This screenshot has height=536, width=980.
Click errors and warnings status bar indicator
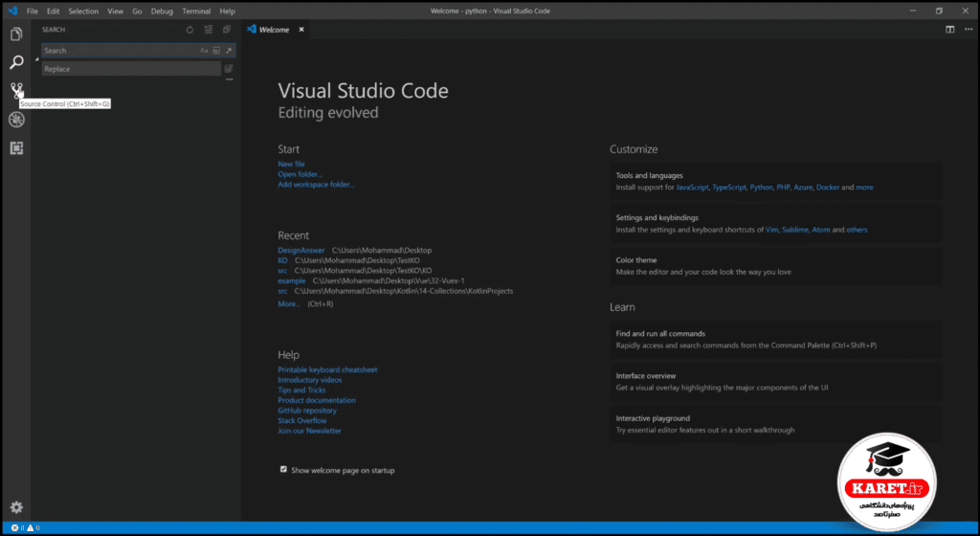pyautogui.click(x=26, y=528)
